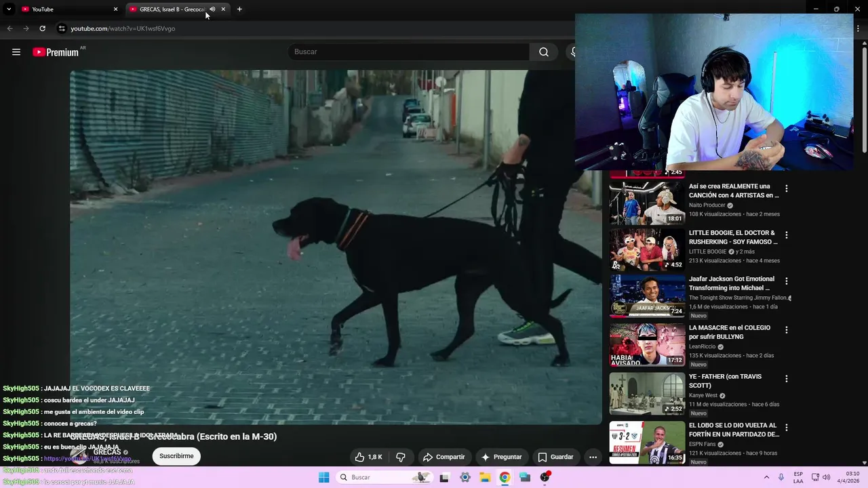Mute the GRECAS tab audio
Screen dimensions: 868x488
coord(212,9)
